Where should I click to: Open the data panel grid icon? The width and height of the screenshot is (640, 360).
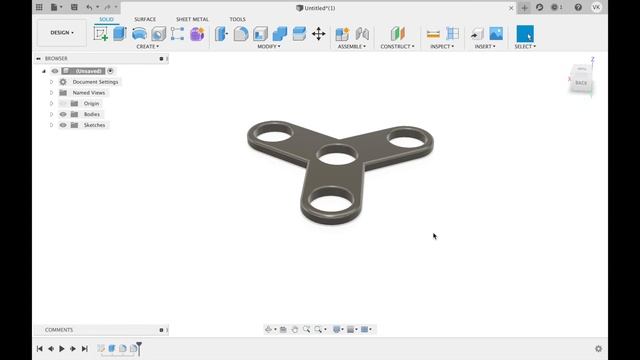[39, 7]
